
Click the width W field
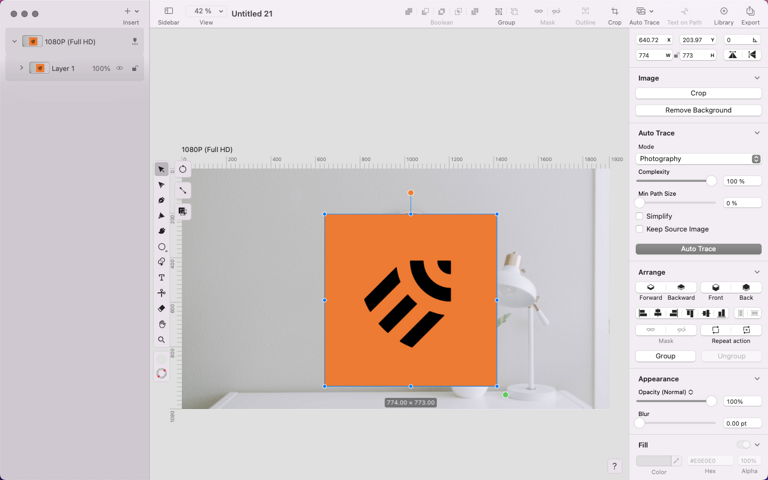654,55
